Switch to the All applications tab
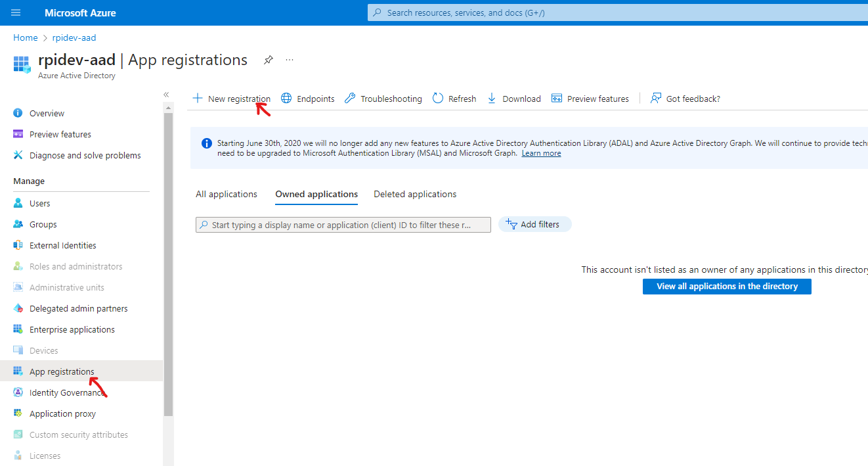The height and width of the screenshot is (466, 868). pyautogui.click(x=227, y=194)
